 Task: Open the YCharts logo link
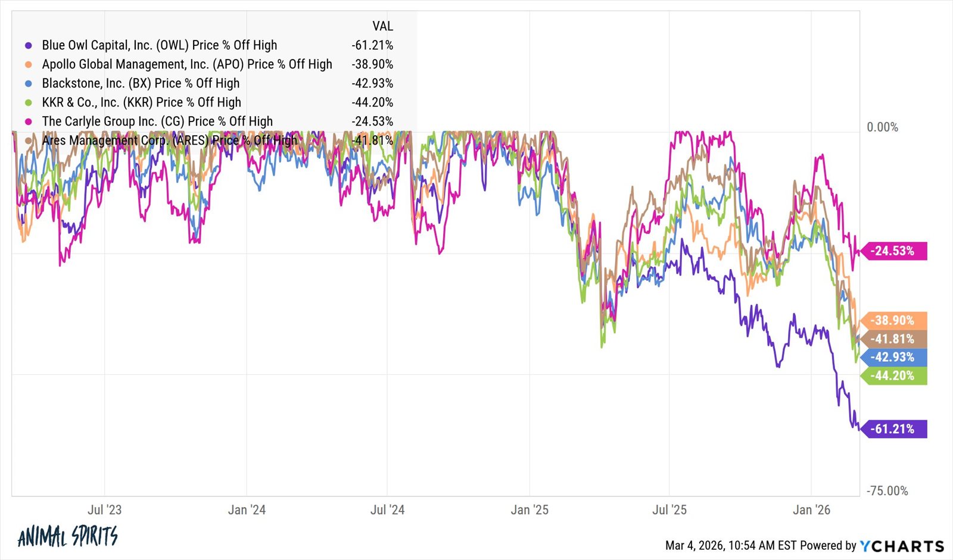[902, 546]
